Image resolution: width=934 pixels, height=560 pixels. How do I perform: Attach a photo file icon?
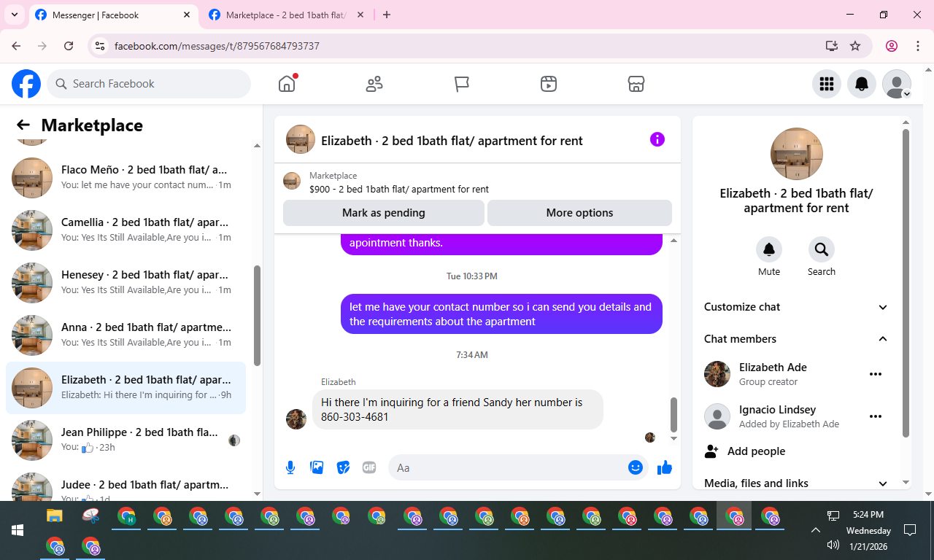coord(317,467)
